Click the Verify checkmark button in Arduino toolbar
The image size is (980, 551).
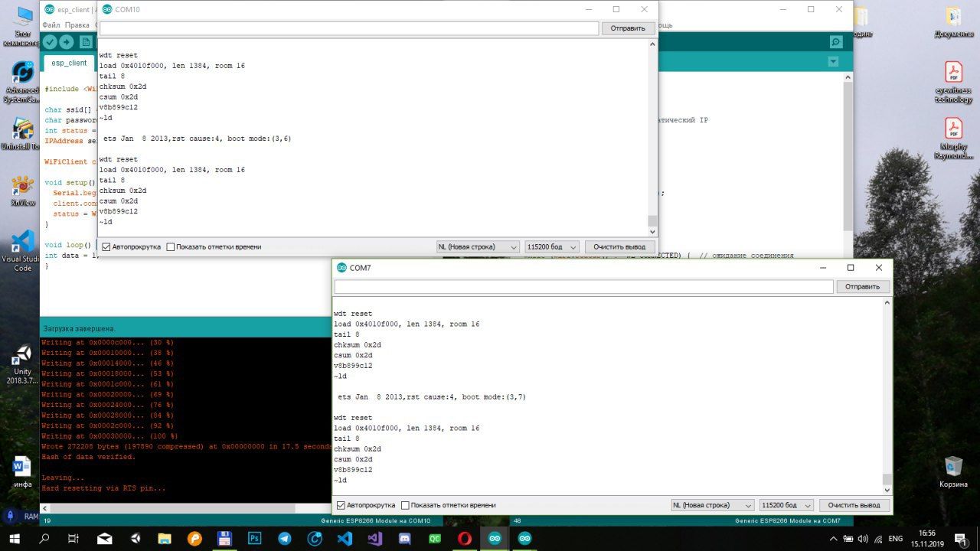51,42
